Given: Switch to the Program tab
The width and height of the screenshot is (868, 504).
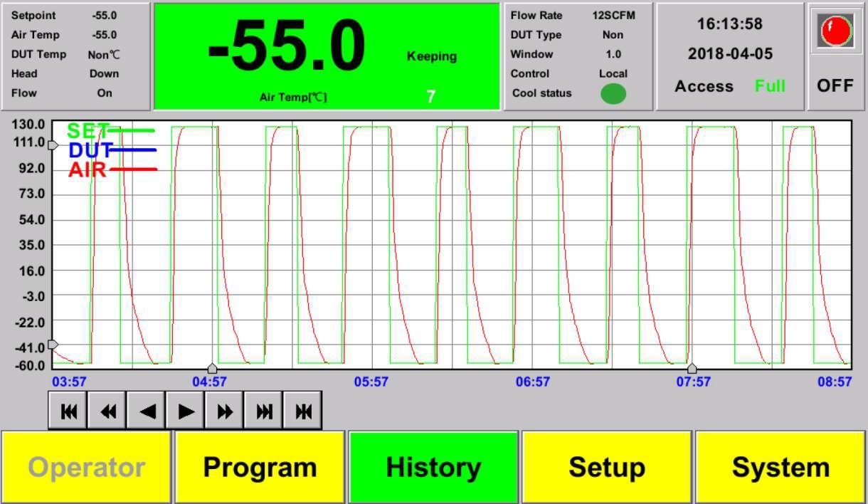Looking at the screenshot, I should (260, 467).
